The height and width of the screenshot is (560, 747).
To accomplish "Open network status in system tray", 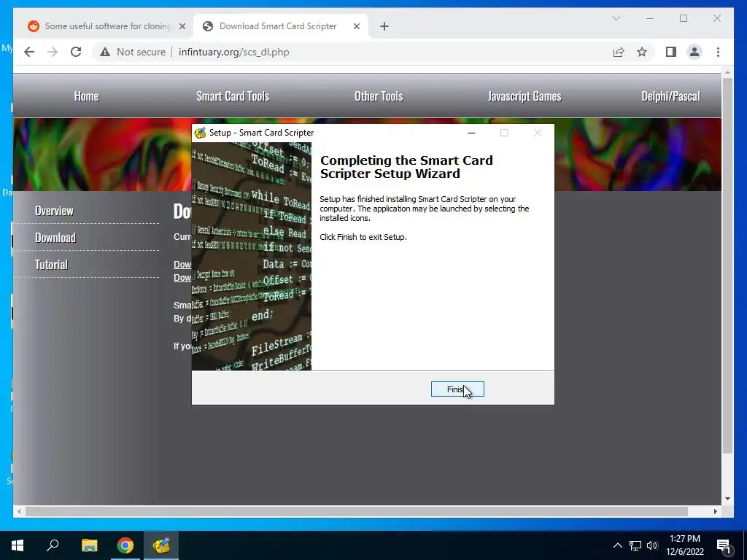I will click(x=635, y=545).
